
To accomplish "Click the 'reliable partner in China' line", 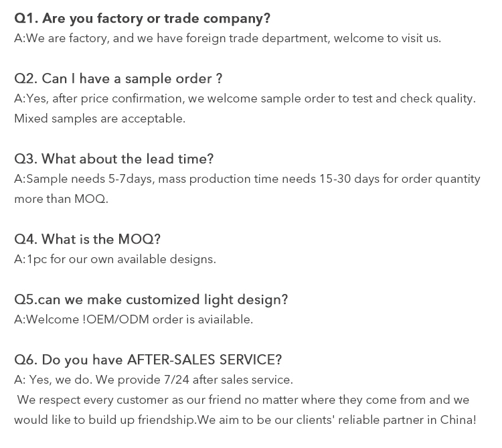I will coord(245,420).
